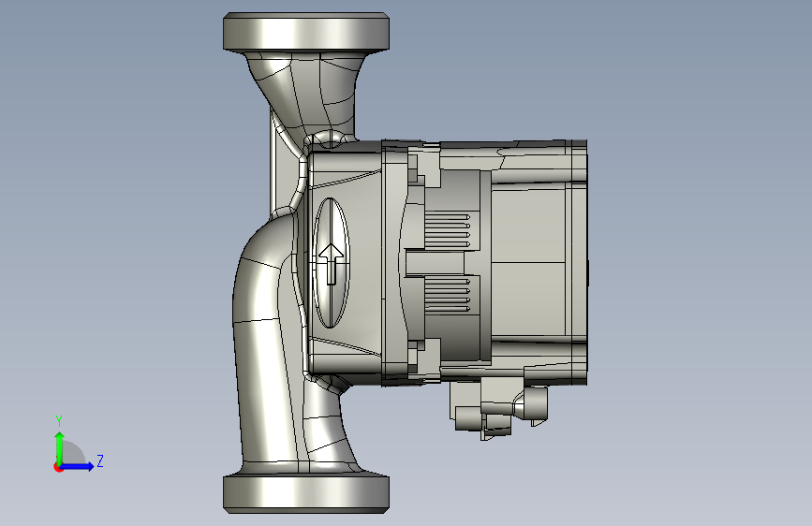Select the bottom pipe flange of the pump
Viewport: 812px width, 526px height.
click(306, 494)
